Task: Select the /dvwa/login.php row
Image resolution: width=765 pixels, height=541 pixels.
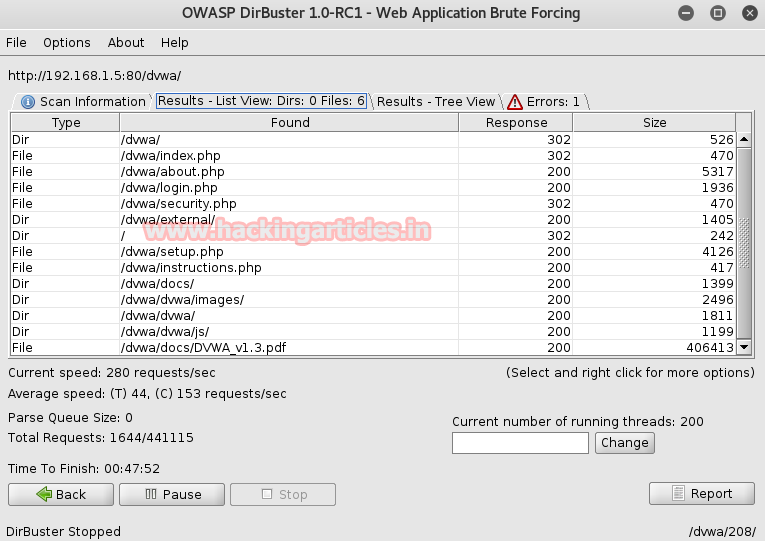Action: tap(373, 188)
